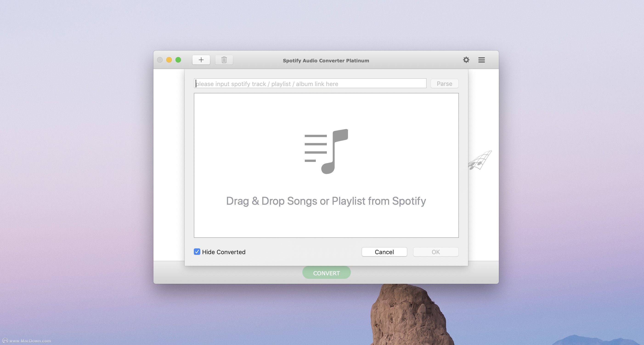Toggle the Hide Converted checkbox
The width and height of the screenshot is (644, 345).
pyautogui.click(x=197, y=252)
